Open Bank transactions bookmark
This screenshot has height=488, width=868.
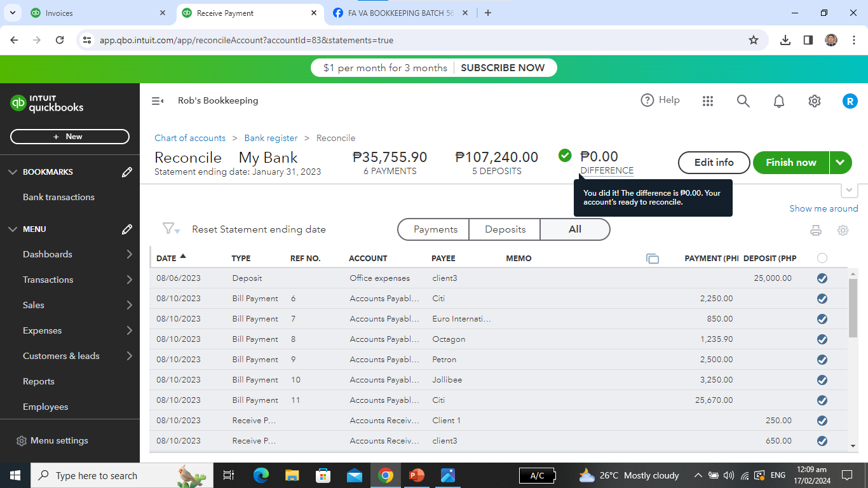[x=58, y=197]
